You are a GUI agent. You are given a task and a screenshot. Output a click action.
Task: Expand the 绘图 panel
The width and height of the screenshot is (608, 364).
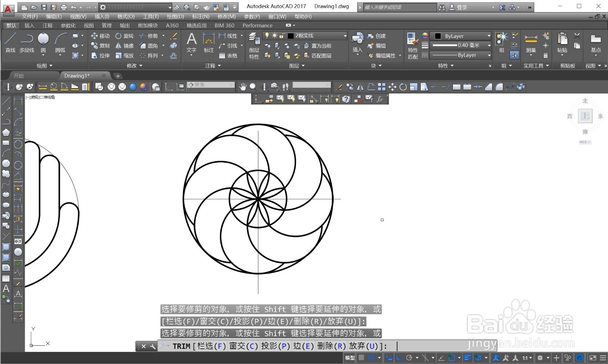[44, 66]
